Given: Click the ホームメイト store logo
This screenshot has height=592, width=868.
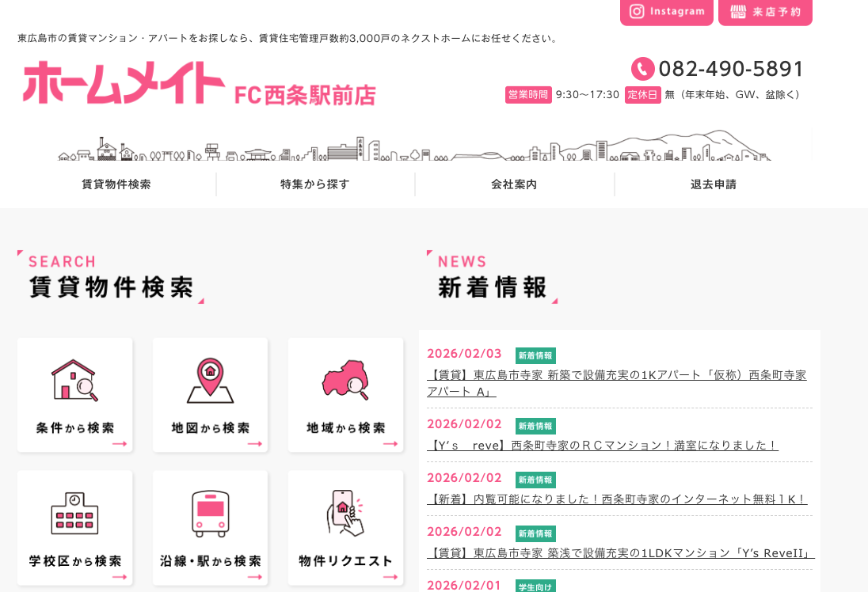Looking at the screenshot, I should tap(123, 82).
